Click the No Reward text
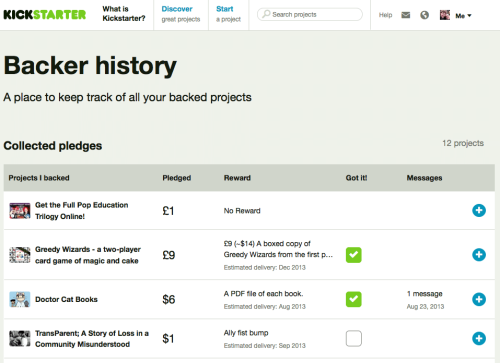Image resolution: width=500 pixels, height=363 pixels. [242, 211]
